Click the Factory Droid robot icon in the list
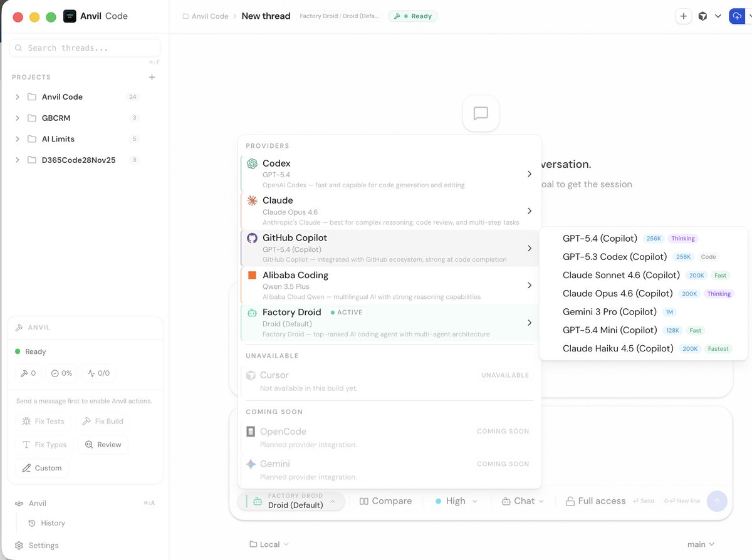This screenshot has height=560, width=752. point(252,313)
